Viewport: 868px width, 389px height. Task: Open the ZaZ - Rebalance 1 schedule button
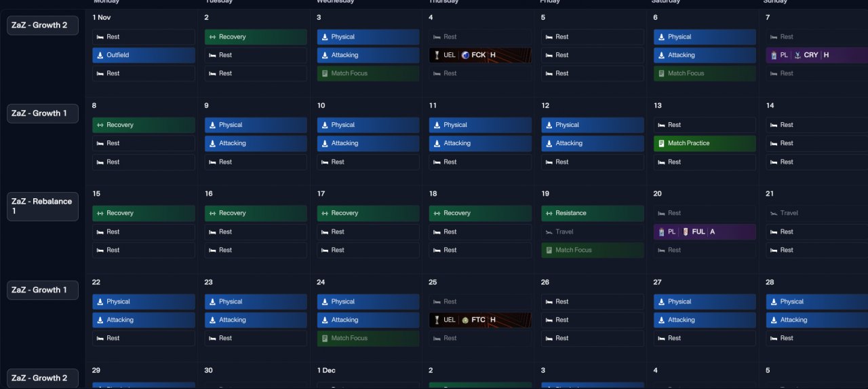(43, 206)
